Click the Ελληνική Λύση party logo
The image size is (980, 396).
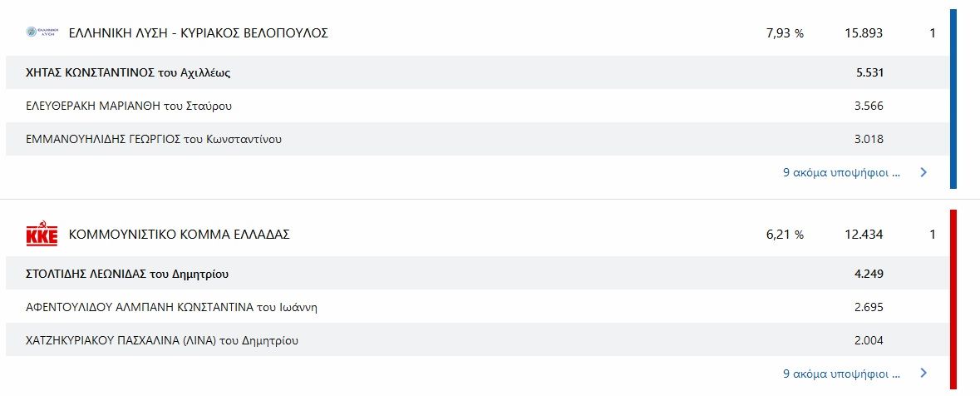coord(42,32)
